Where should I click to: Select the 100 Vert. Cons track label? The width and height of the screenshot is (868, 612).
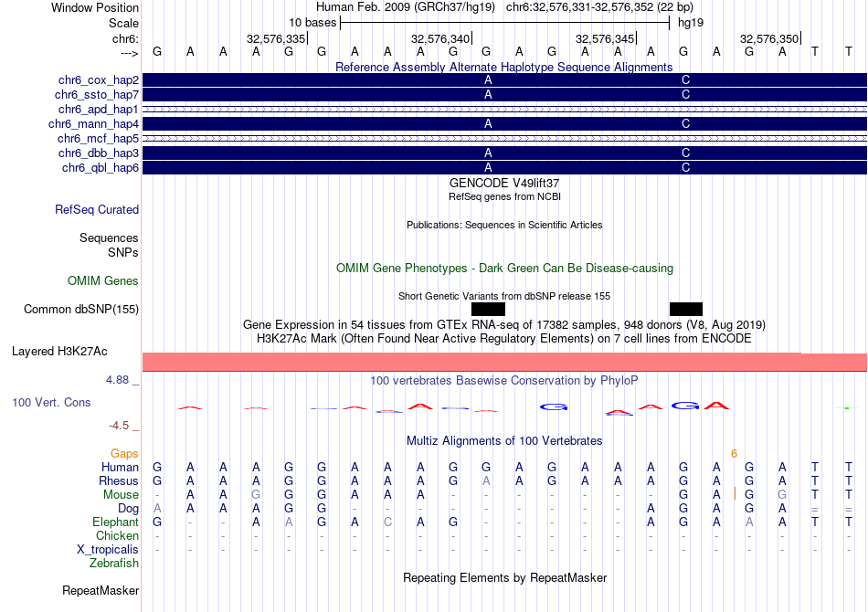point(51,402)
